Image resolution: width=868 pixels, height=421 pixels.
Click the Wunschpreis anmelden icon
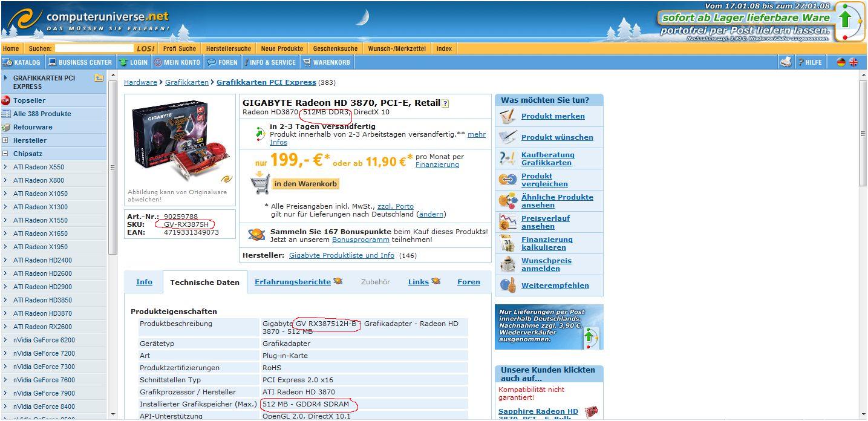click(x=507, y=264)
